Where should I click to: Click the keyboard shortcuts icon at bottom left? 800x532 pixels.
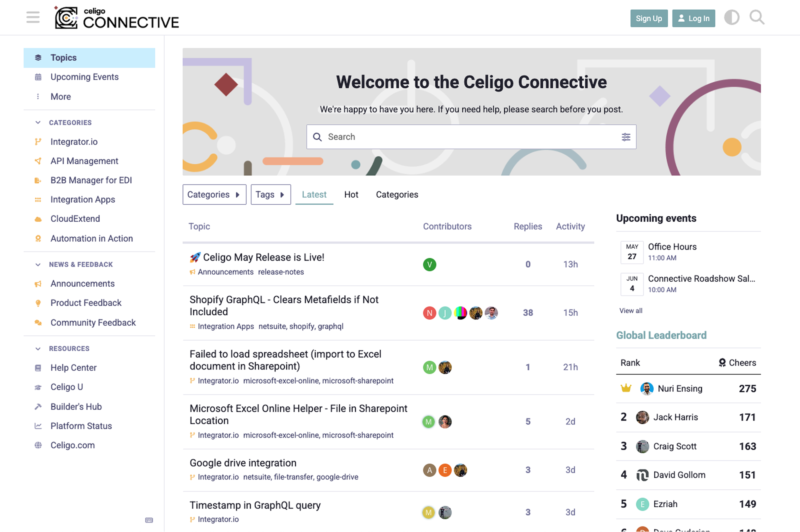tap(149, 520)
